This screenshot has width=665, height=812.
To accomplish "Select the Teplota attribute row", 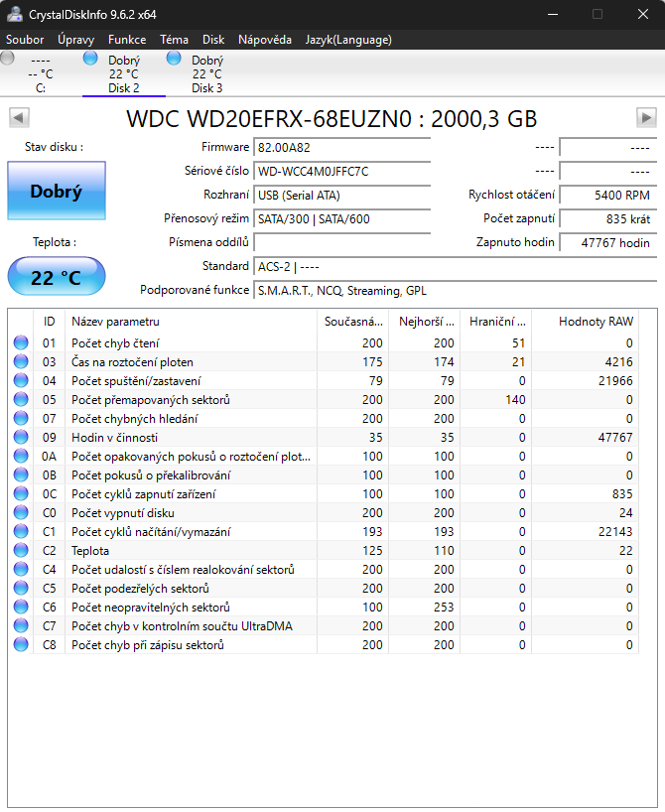I will click(x=324, y=550).
